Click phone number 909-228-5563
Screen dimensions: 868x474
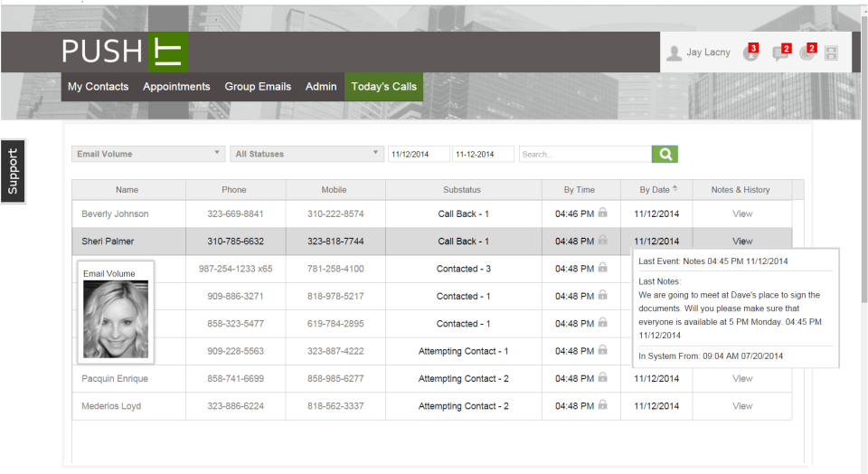(x=235, y=351)
